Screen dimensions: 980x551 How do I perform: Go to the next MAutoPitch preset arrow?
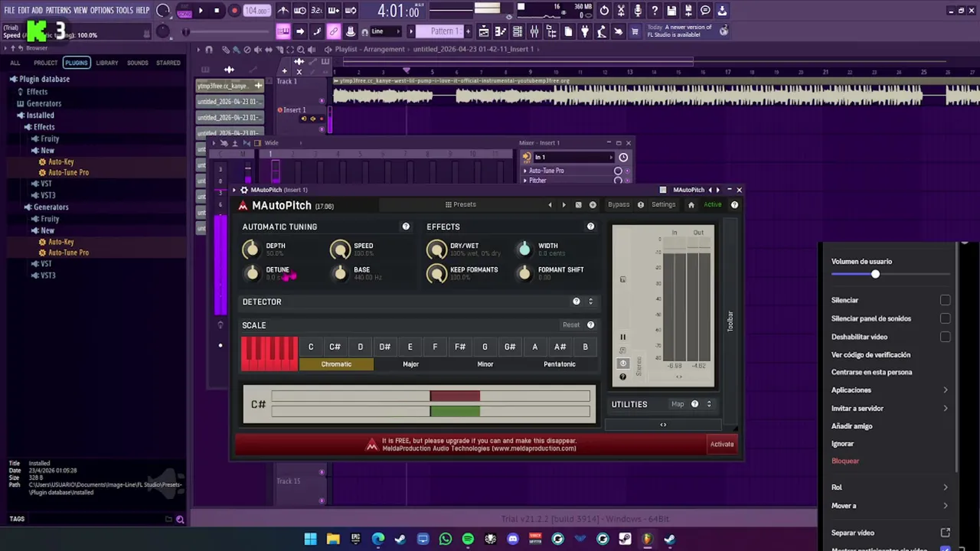point(563,204)
